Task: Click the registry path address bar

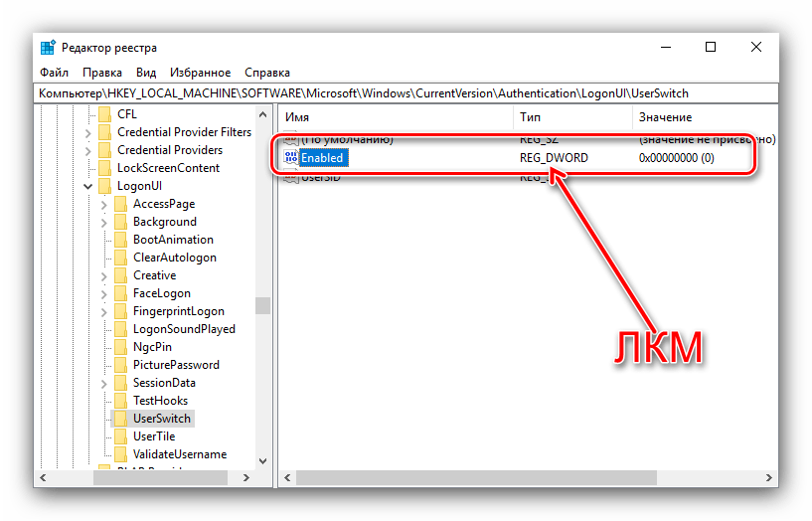Action: [x=406, y=93]
